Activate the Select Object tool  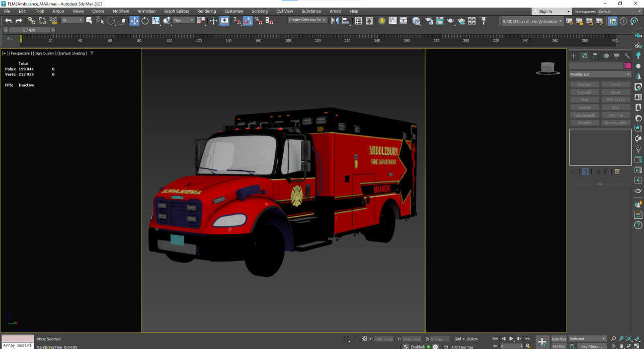pyautogui.click(x=89, y=21)
